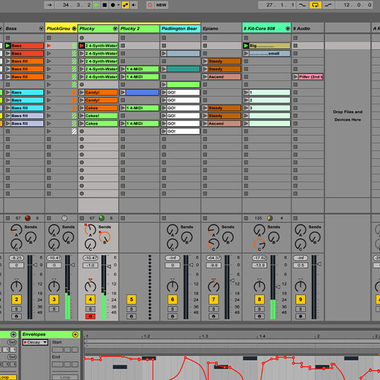Launch the first GO! clip in Padlington Bear
The width and height of the screenshot is (380, 380).
[164, 92]
